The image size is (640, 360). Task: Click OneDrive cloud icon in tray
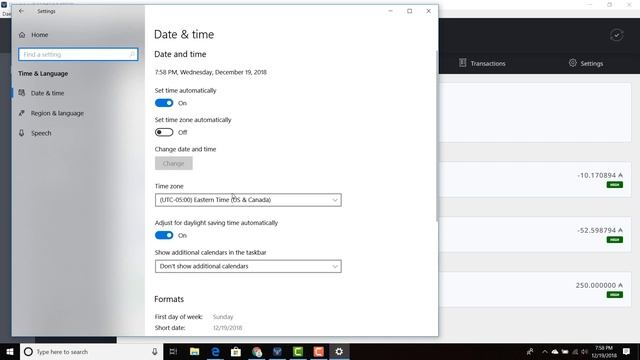(x=555, y=351)
